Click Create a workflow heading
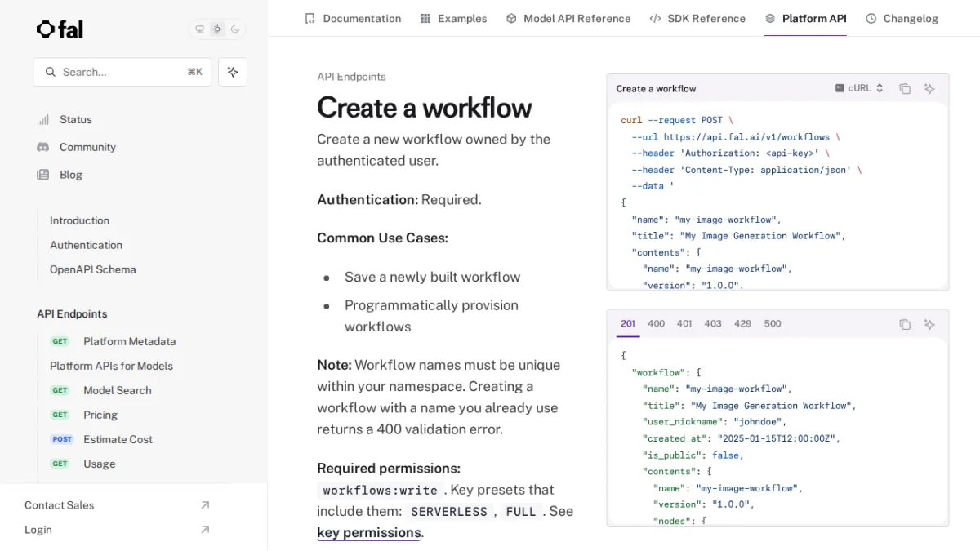The height and width of the screenshot is (551, 980). point(425,108)
